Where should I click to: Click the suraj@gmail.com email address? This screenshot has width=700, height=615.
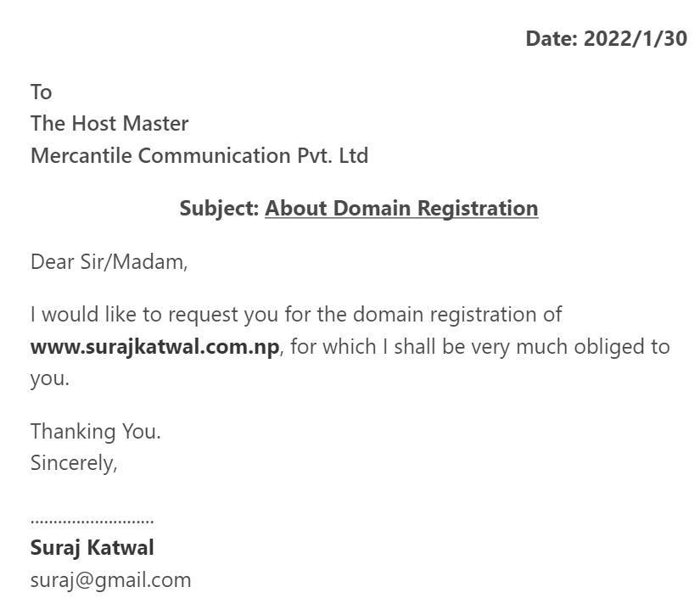pos(110,580)
